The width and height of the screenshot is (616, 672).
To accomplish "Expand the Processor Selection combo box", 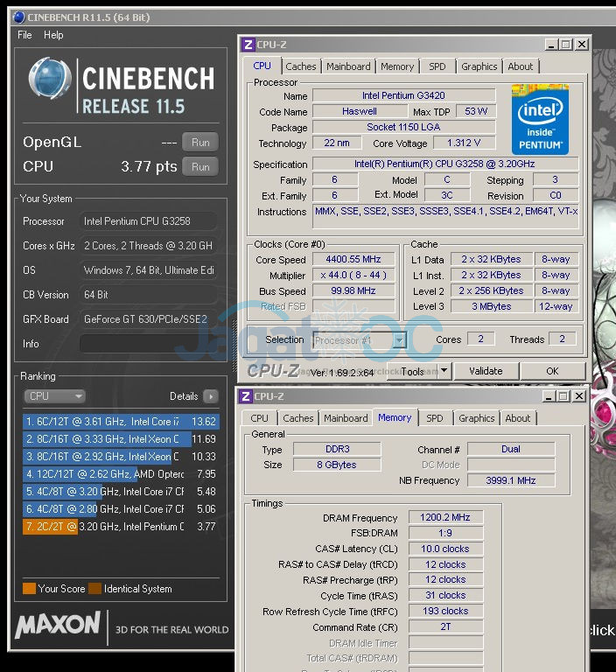I will [399, 340].
